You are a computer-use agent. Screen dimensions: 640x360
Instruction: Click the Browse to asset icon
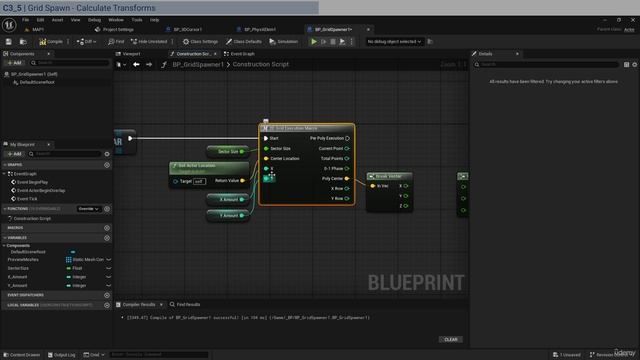(x=23, y=42)
